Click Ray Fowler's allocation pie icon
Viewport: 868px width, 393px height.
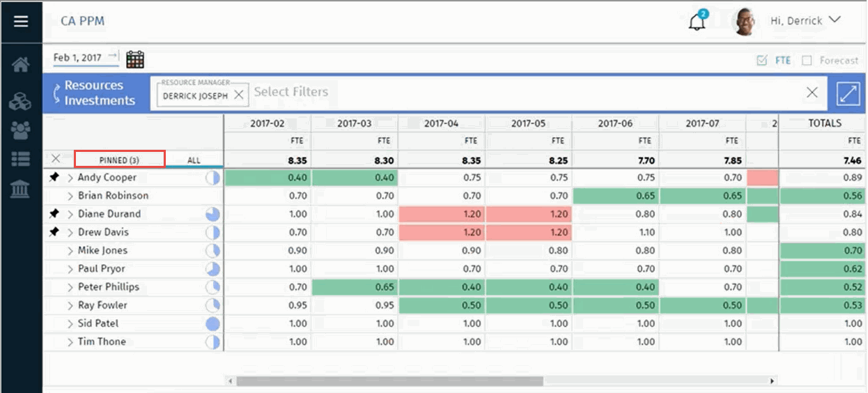[x=212, y=305]
